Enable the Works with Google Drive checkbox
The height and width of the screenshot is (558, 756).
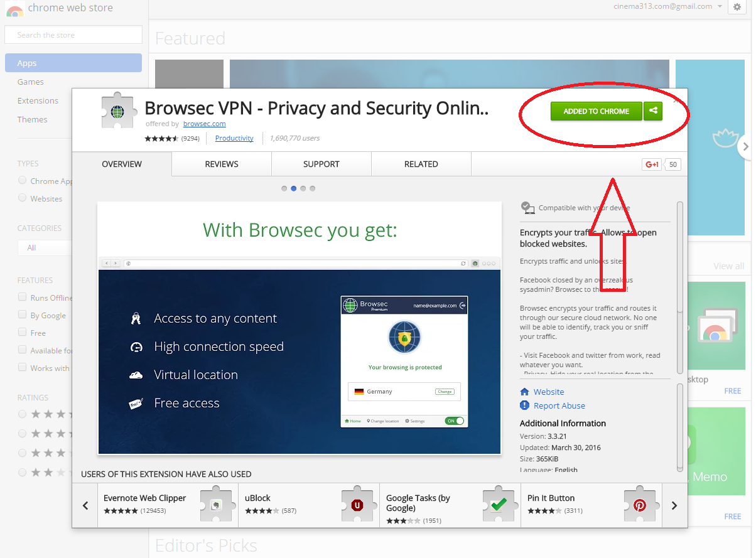(x=23, y=368)
